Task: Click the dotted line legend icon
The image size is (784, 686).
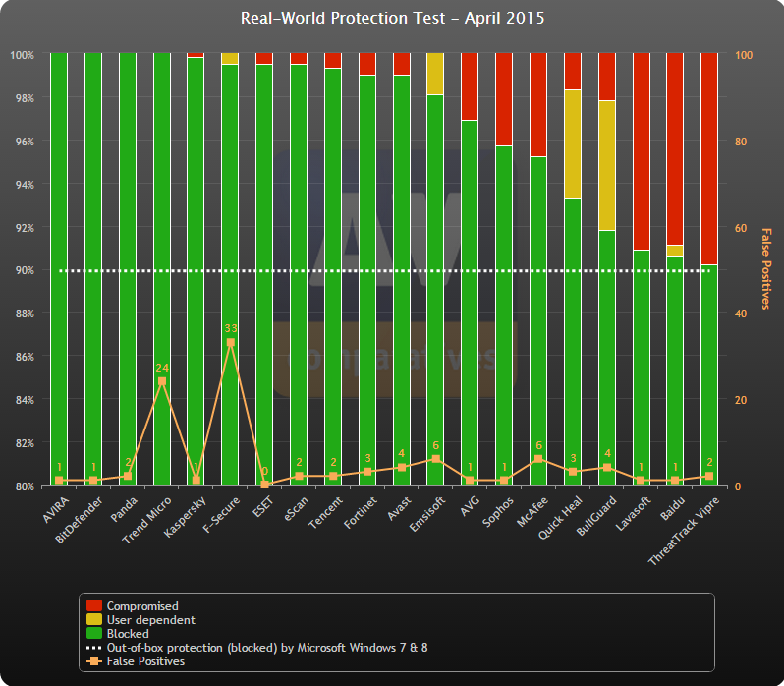Action: click(x=94, y=648)
